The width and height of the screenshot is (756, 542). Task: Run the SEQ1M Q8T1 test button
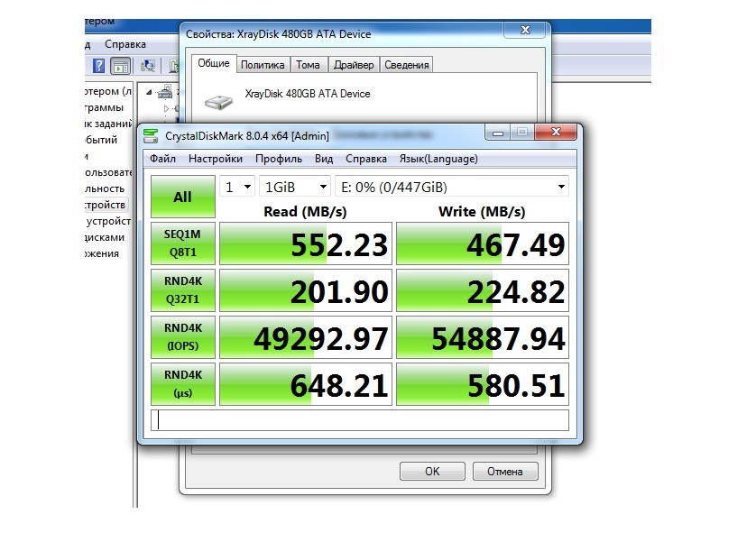tap(183, 244)
